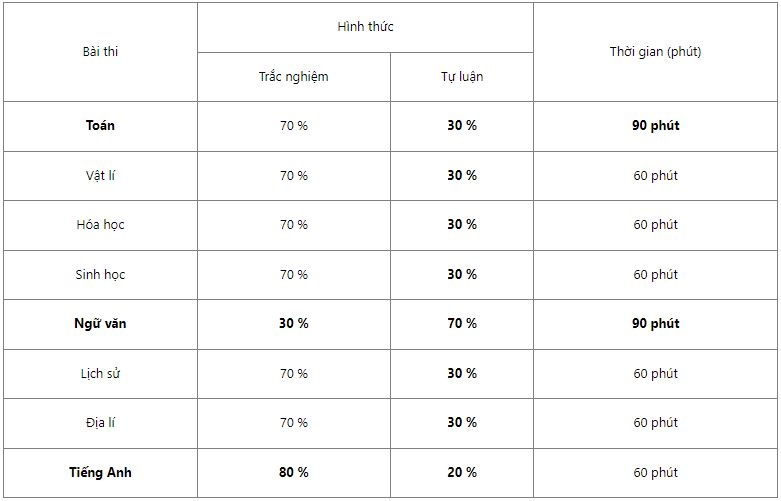The image size is (781, 501).
Task: Click the "Vật lí" subject cell
Action: coord(100,175)
